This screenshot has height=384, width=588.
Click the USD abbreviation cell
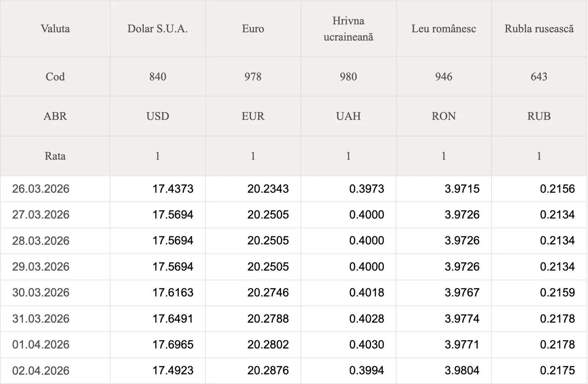[x=158, y=116]
